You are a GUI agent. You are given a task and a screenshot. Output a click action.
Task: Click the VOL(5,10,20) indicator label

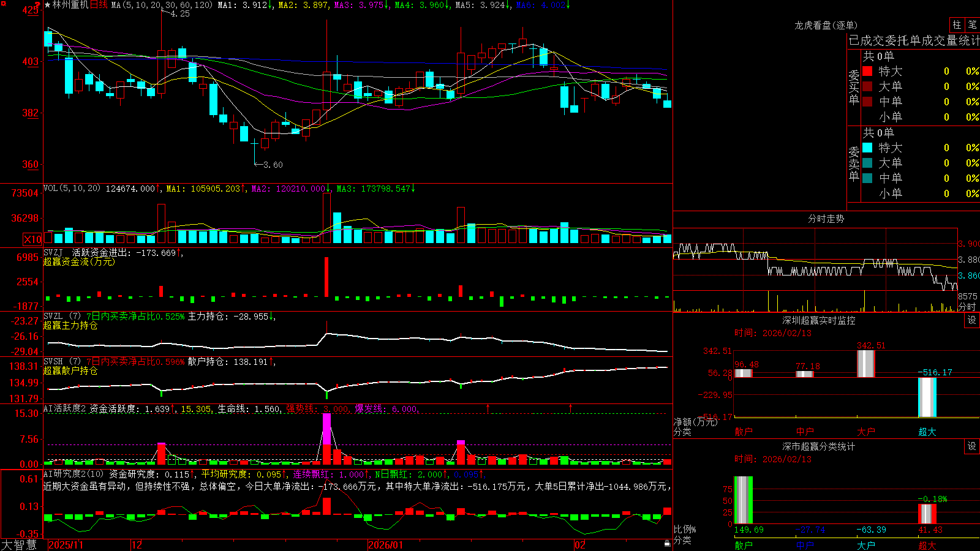tap(72, 189)
